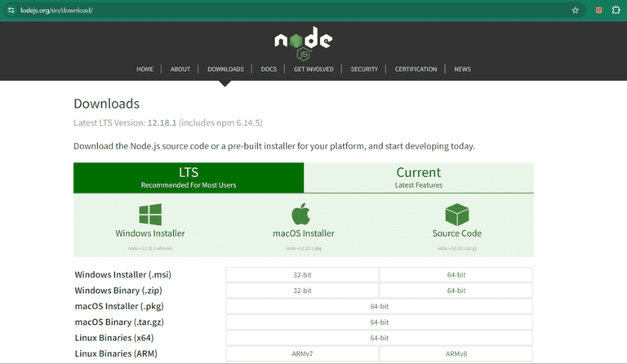Download macOS Installer (.pkg) 64-bit
This screenshot has width=627, height=364.
[x=380, y=307]
